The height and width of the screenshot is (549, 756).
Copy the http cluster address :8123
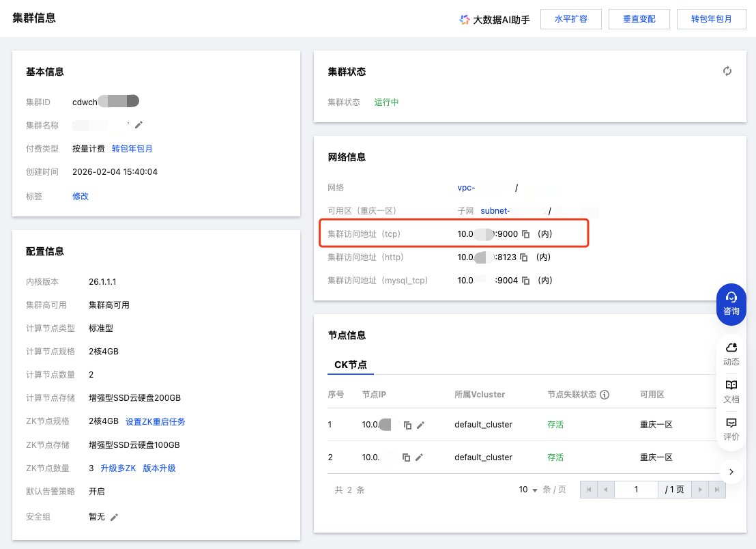pyautogui.click(x=523, y=257)
